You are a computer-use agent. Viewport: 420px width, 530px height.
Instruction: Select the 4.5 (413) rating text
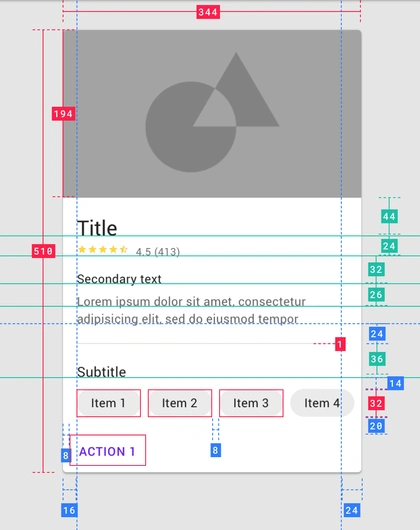pyautogui.click(x=158, y=252)
